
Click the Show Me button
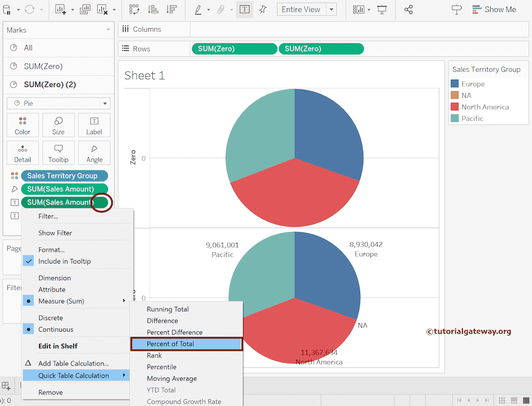click(x=494, y=9)
